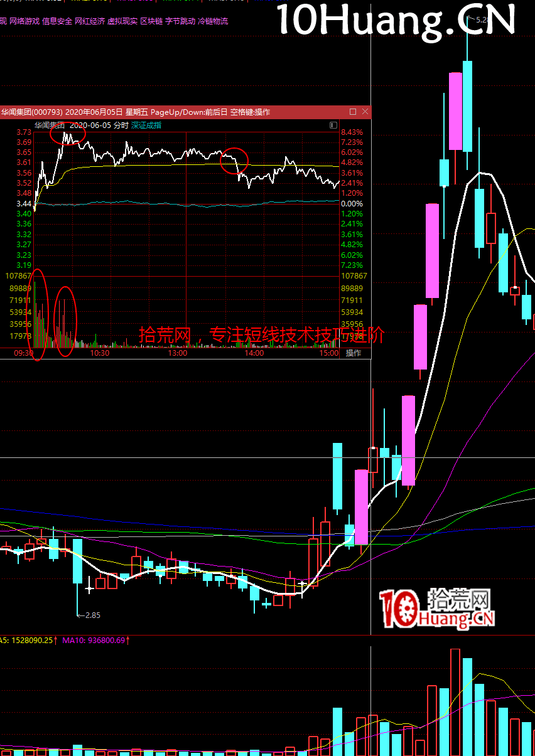Select the cyan candle marked low 2.85

point(77,561)
